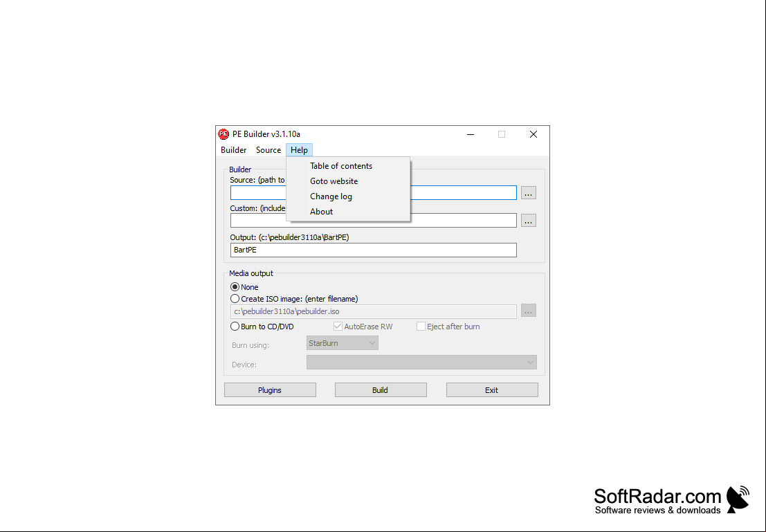Click PE Builder title bar app icon

(224, 134)
